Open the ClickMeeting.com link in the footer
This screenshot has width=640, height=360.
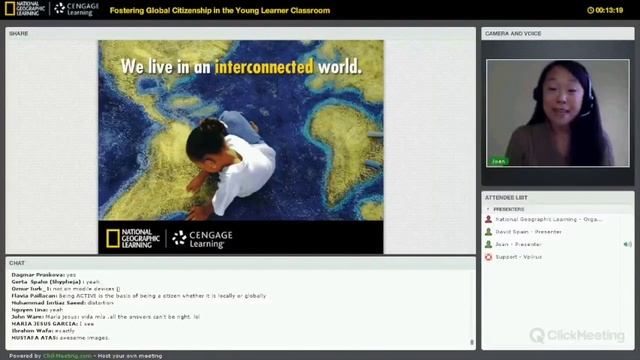pos(67,356)
